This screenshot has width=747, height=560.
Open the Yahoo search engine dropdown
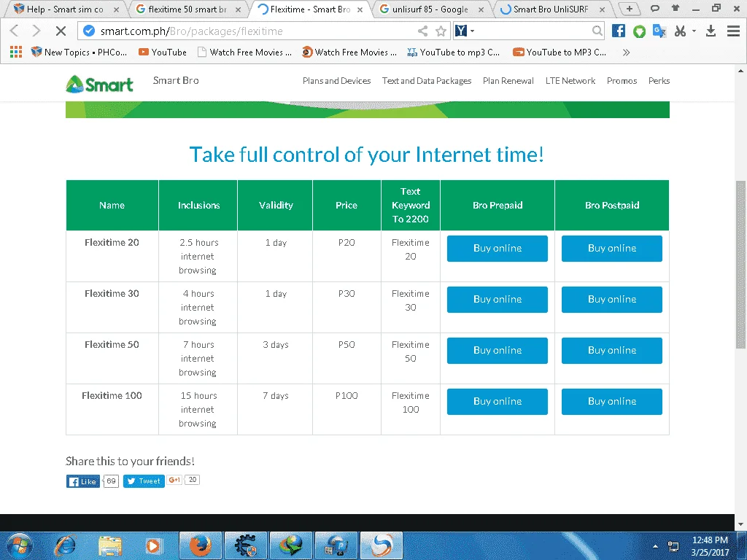pyautogui.click(x=473, y=31)
